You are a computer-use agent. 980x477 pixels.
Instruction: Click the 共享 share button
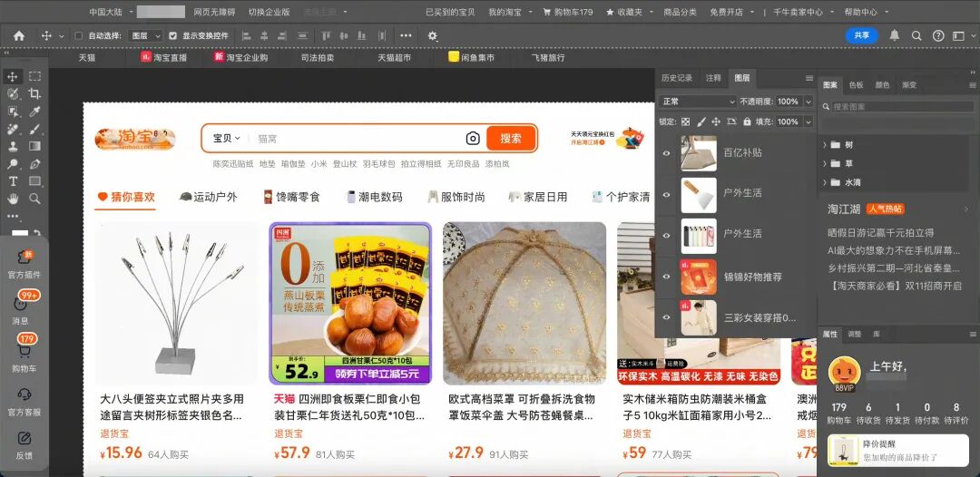[x=862, y=35]
